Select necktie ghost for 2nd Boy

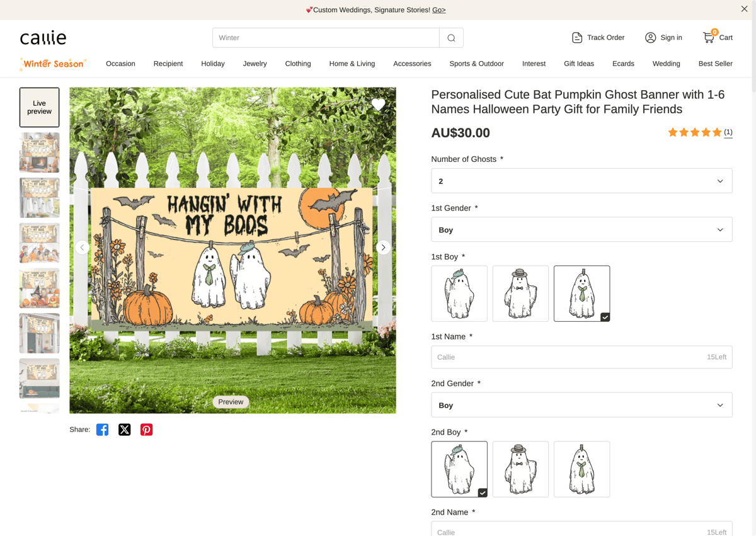[581, 469]
